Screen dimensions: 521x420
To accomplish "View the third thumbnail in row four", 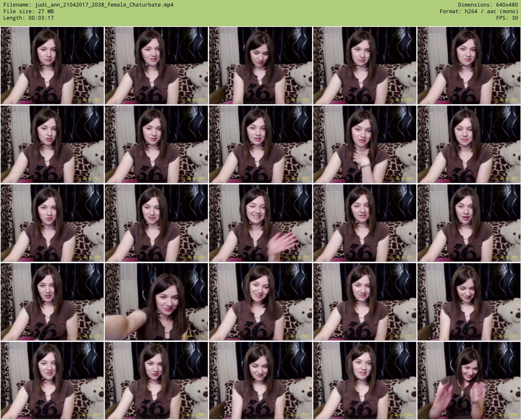I will click(260, 302).
